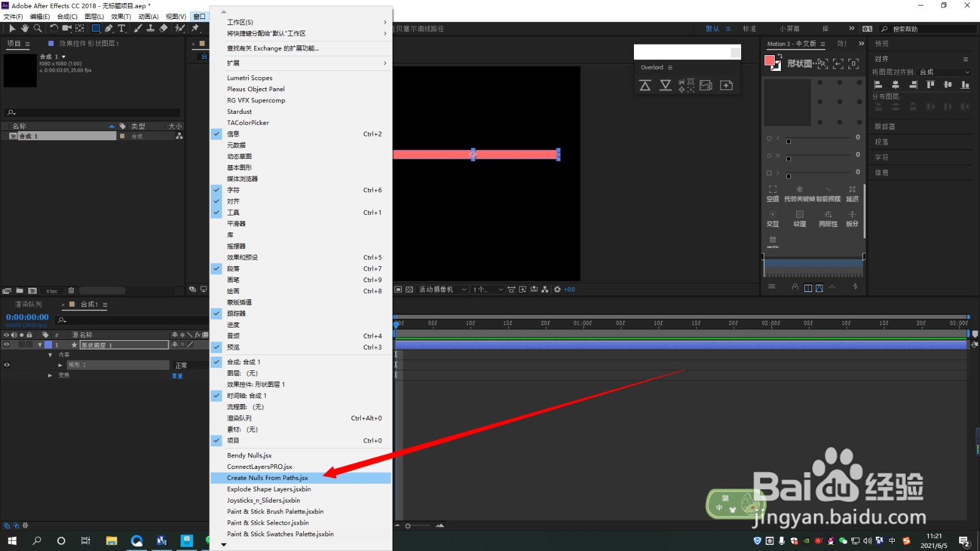Click Overlord push-to-Illustrator up arrow icon
The image size is (980, 551).
(645, 86)
